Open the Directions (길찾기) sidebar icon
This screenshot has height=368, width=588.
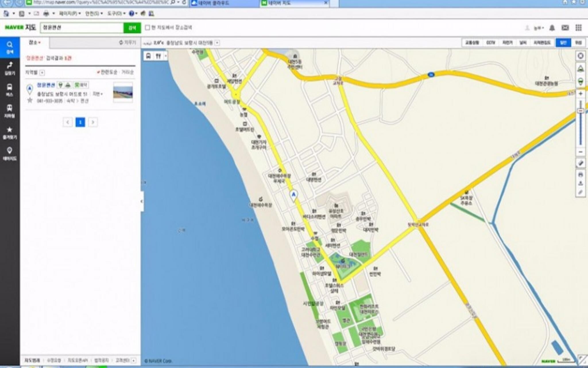point(10,68)
